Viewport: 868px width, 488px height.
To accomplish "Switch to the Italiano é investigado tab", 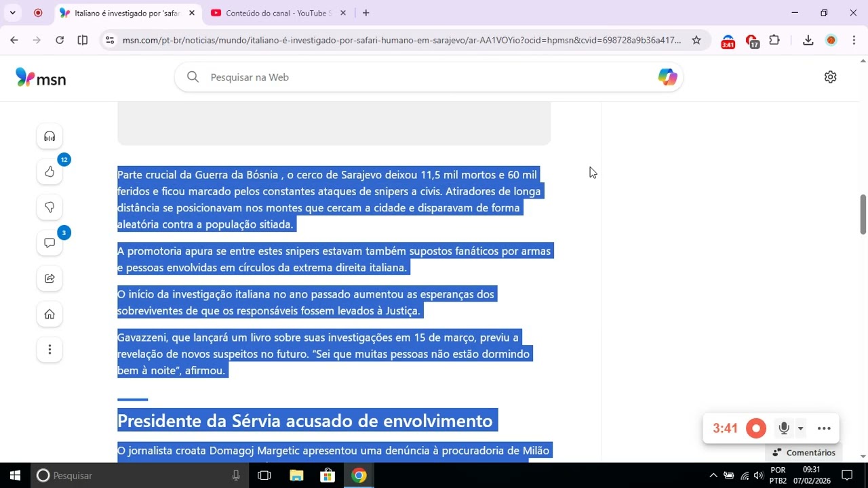I will 126,13.
